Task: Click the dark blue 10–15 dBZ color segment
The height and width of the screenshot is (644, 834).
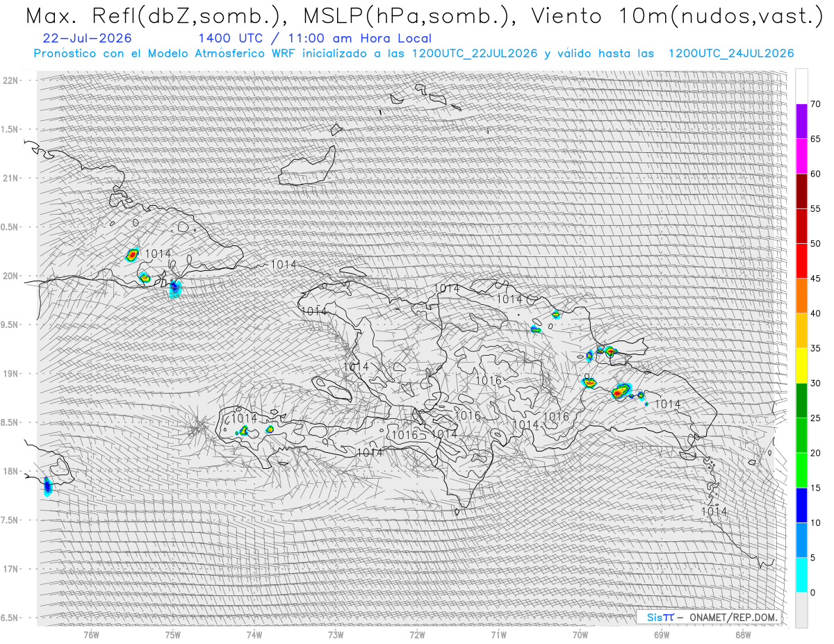Action: (x=801, y=505)
